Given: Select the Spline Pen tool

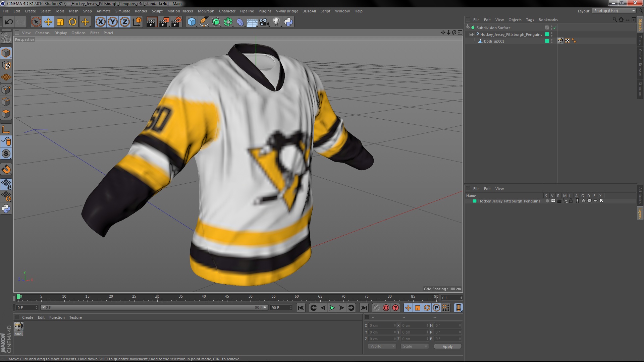Looking at the screenshot, I should point(204,22).
